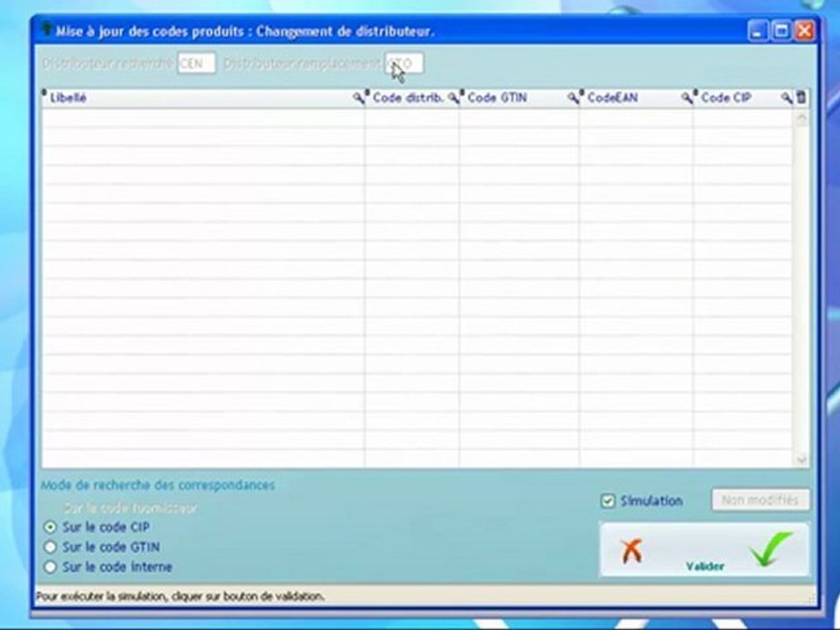
Task: Click the Distributeur remplacement input field
Action: [x=404, y=63]
